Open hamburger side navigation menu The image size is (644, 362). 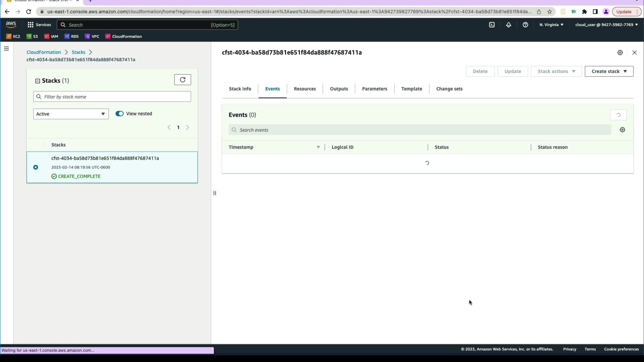tap(6, 49)
